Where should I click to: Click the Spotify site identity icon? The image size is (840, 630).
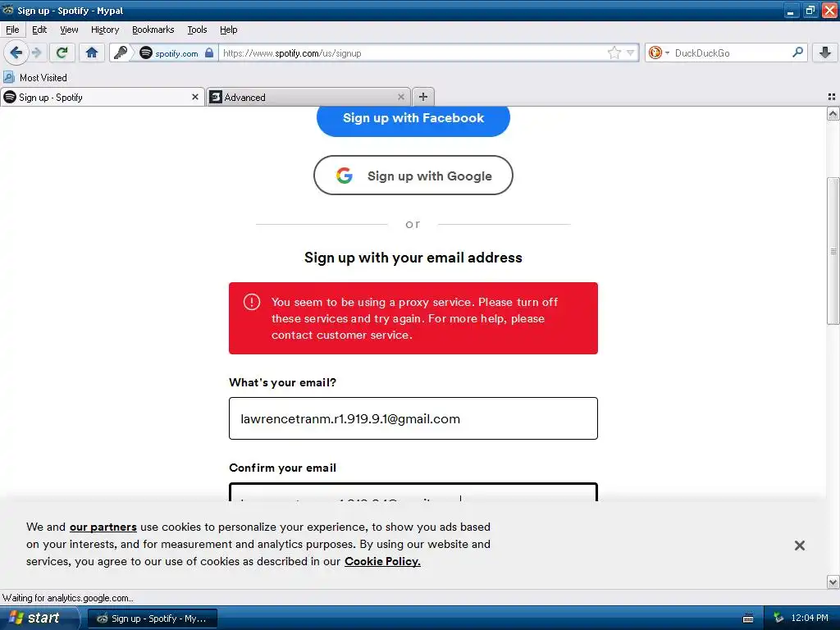[x=146, y=52]
